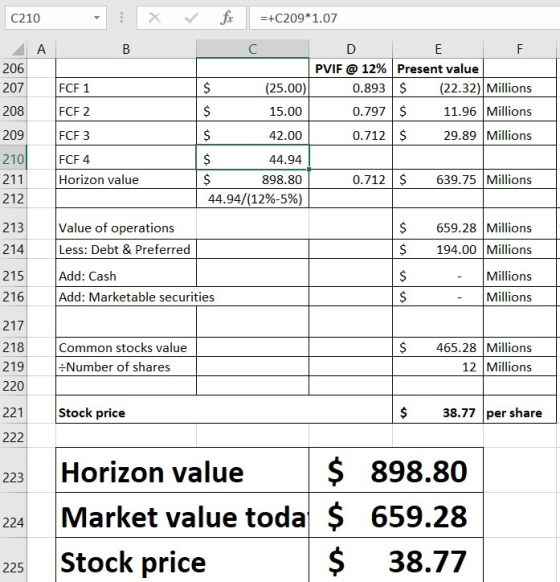Click the 465.28 value cell
Screen dimensions: 560x582
click(438, 347)
